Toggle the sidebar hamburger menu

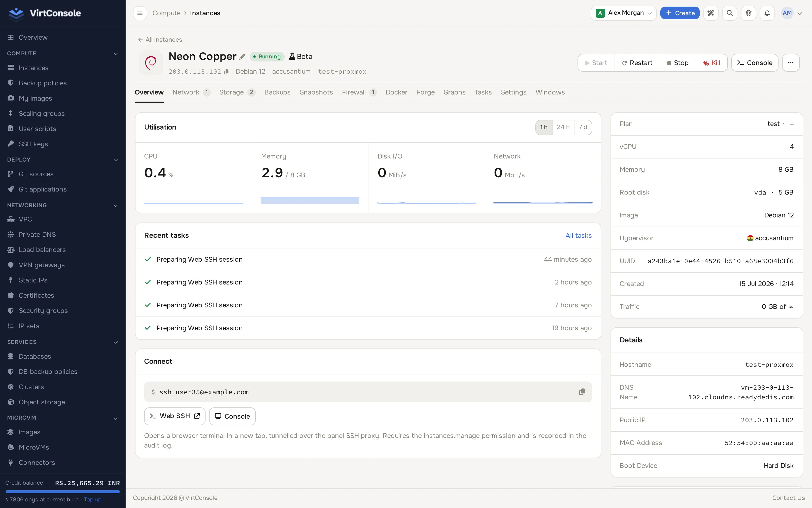click(x=140, y=13)
